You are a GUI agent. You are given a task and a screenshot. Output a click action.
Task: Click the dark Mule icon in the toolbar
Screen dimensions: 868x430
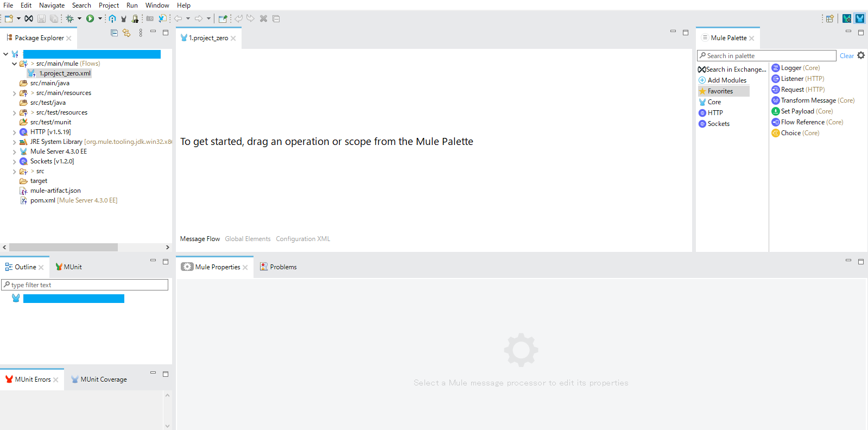(124, 18)
